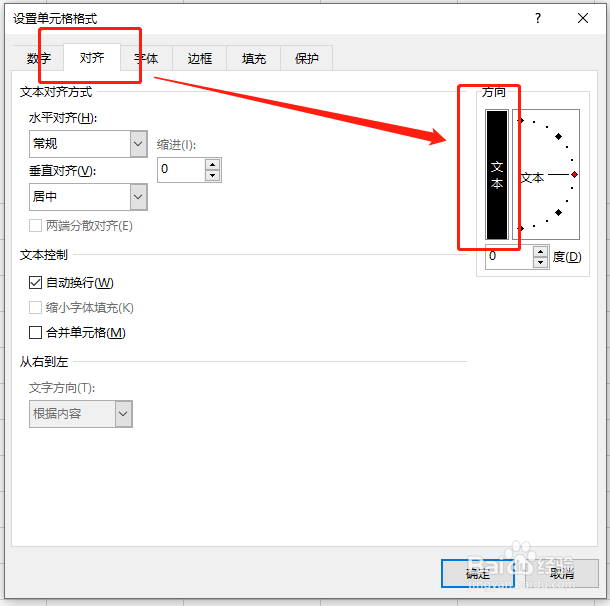Click the 取消 button

[562, 573]
